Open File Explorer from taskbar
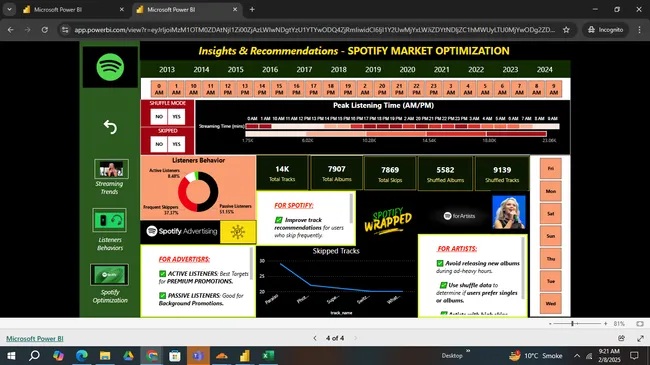This screenshot has height=365, width=650. (x=105, y=355)
